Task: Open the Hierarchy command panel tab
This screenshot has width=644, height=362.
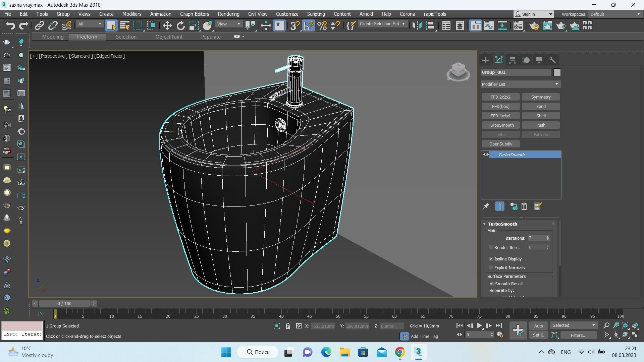Action: tap(512, 60)
